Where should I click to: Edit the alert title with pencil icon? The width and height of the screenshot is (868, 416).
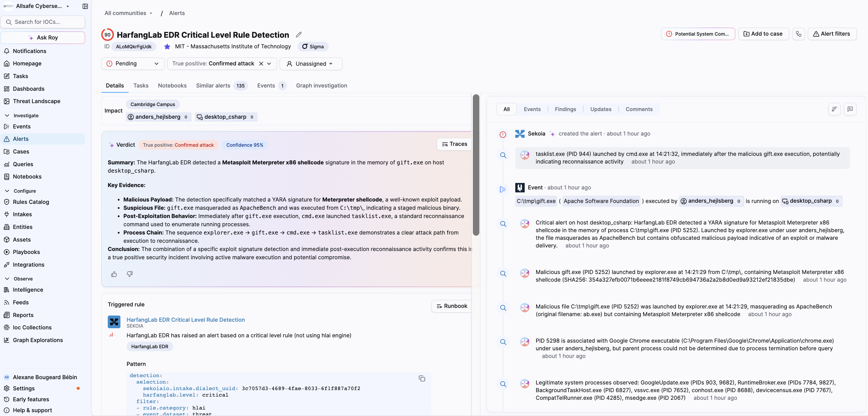pyautogui.click(x=299, y=35)
